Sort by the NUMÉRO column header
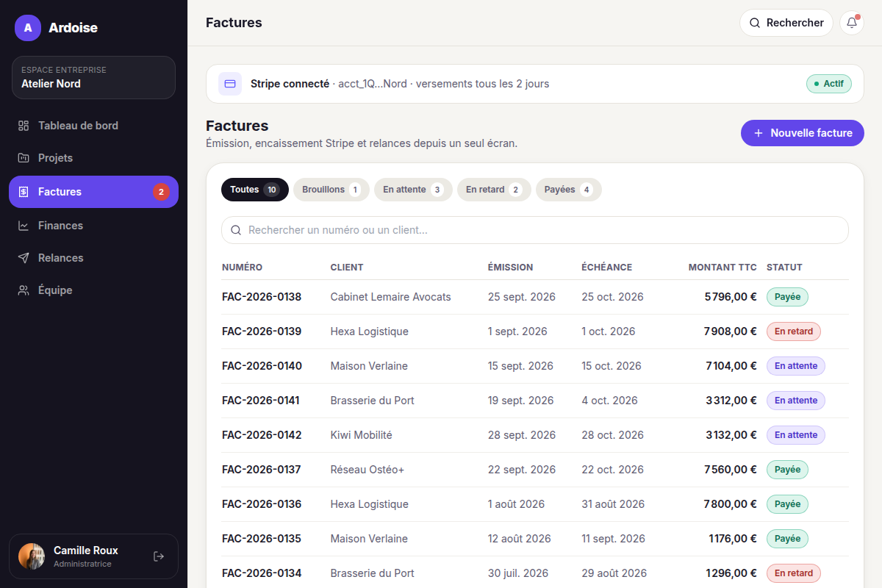The height and width of the screenshot is (588, 882). (242, 268)
